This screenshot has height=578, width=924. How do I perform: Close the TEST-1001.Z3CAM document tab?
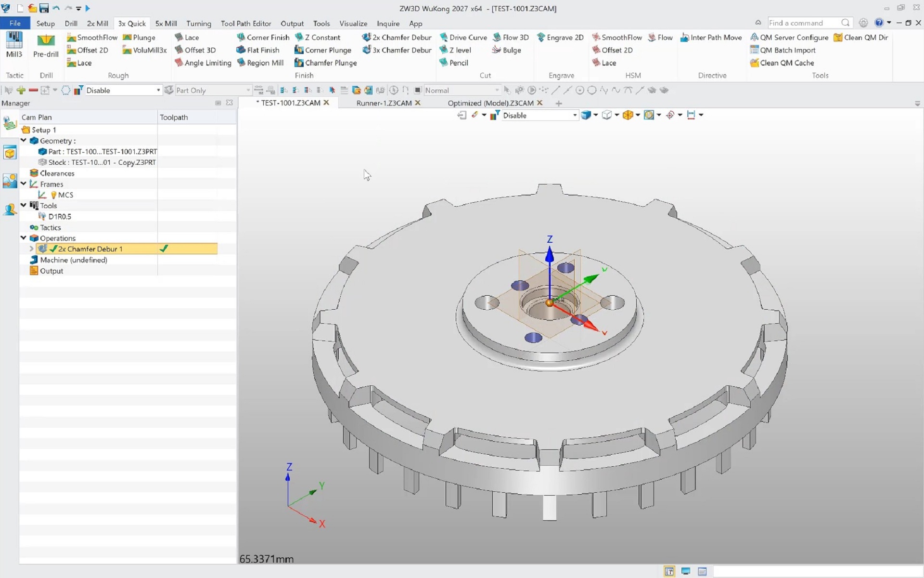326,103
